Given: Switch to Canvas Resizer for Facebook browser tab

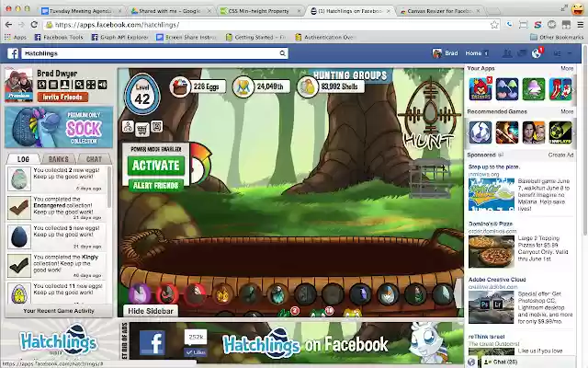Looking at the screenshot, I should point(439,11).
